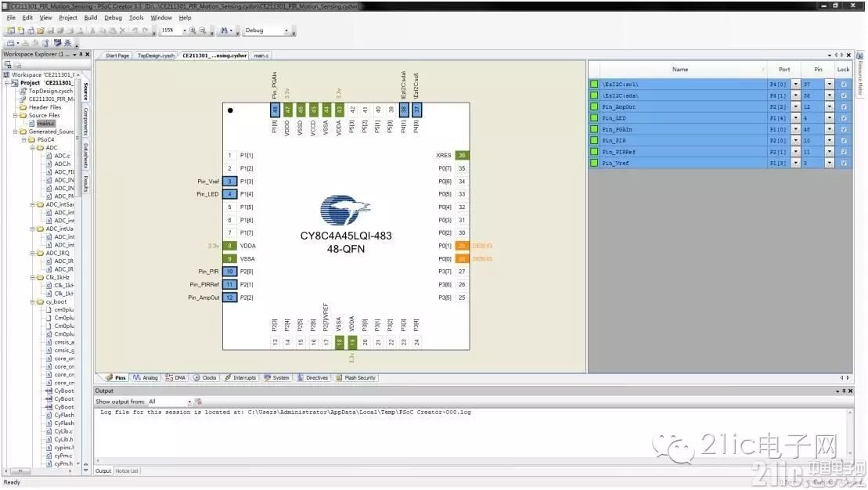Screen dimensions: 868x490
Task: Toggle Lock checkbox for Pin_PIRRef row
Action: point(844,152)
